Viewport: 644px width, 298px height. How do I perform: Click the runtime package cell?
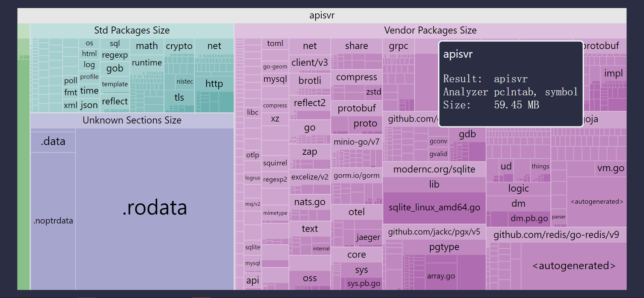coord(147,63)
